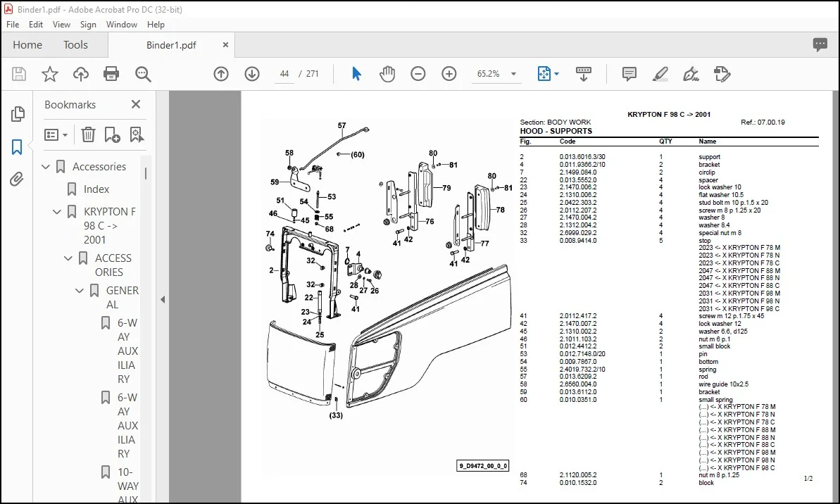Screen dimensions: 840x504
Task: Collapse the GENERAL bookmark
Action: 80,291
